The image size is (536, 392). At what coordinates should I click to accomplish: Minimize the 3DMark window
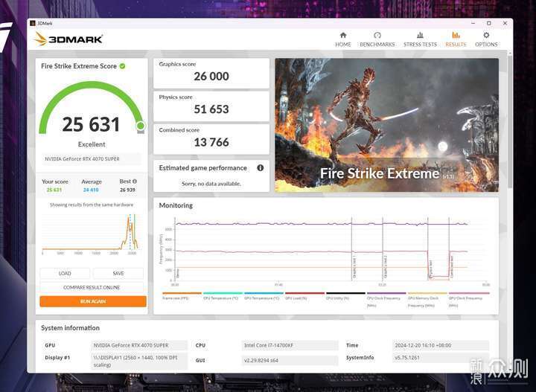[473, 23]
